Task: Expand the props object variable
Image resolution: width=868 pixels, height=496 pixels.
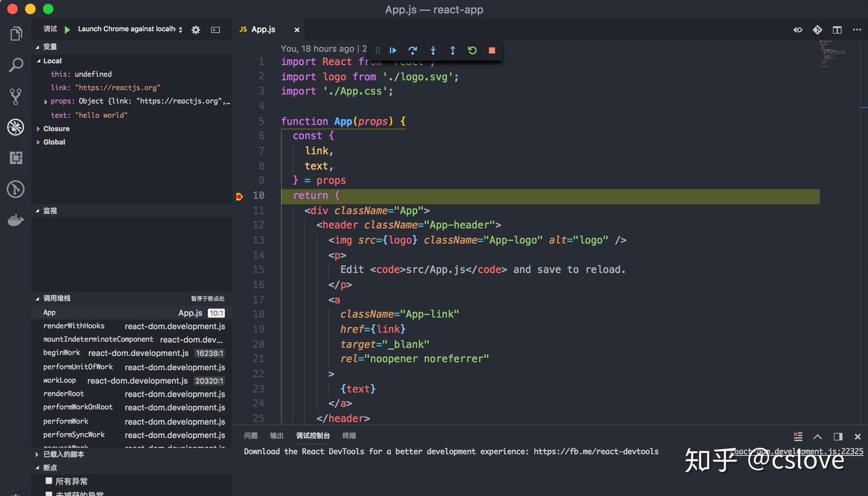Action: [x=46, y=102]
